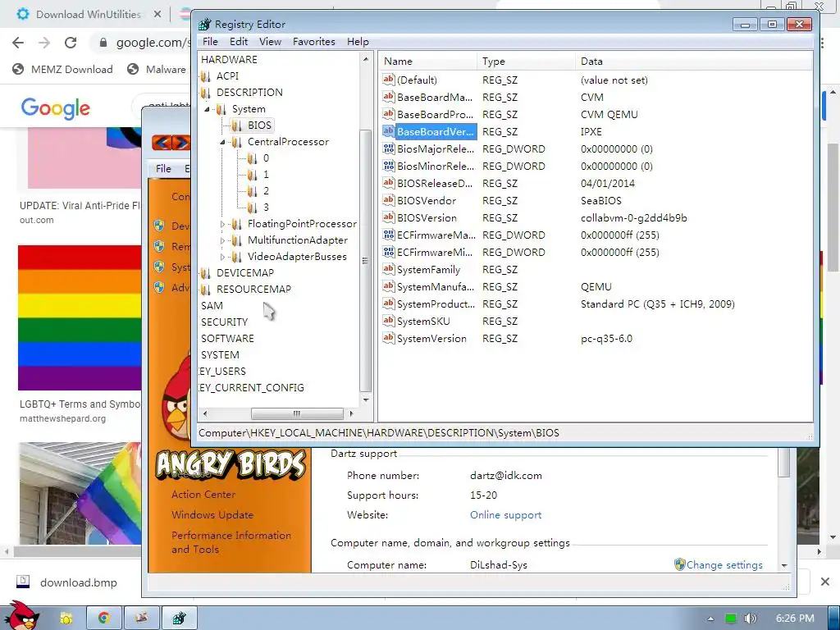Open the File menu in Registry Editor
Viewport: 840px width, 630px height.
[x=210, y=42]
